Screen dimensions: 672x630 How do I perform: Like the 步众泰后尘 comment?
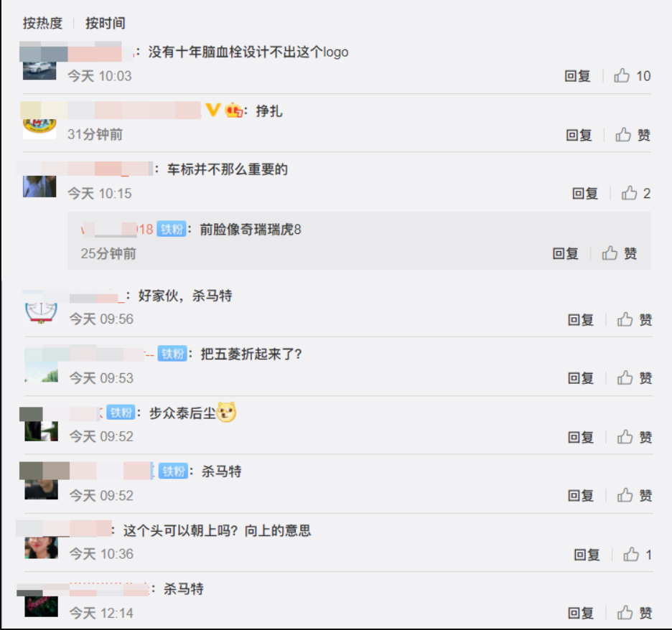click(x=634, y=437)
